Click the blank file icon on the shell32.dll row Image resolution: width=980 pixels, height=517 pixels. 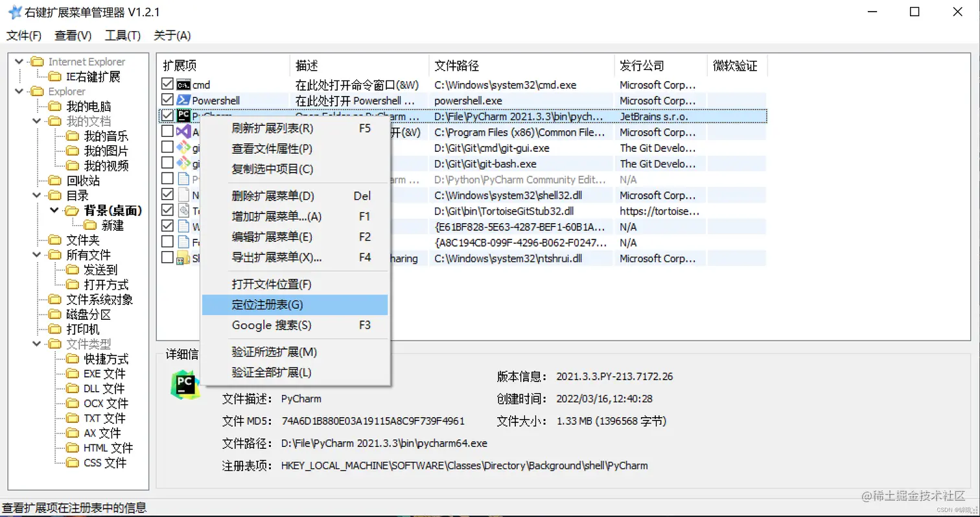point(183,195)
